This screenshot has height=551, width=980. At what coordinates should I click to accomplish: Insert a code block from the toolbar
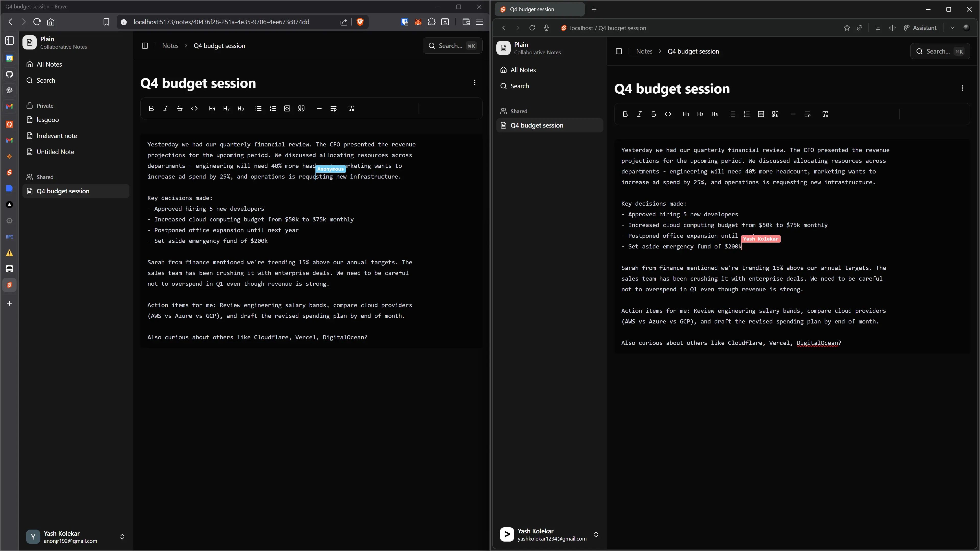pos(287,108)
